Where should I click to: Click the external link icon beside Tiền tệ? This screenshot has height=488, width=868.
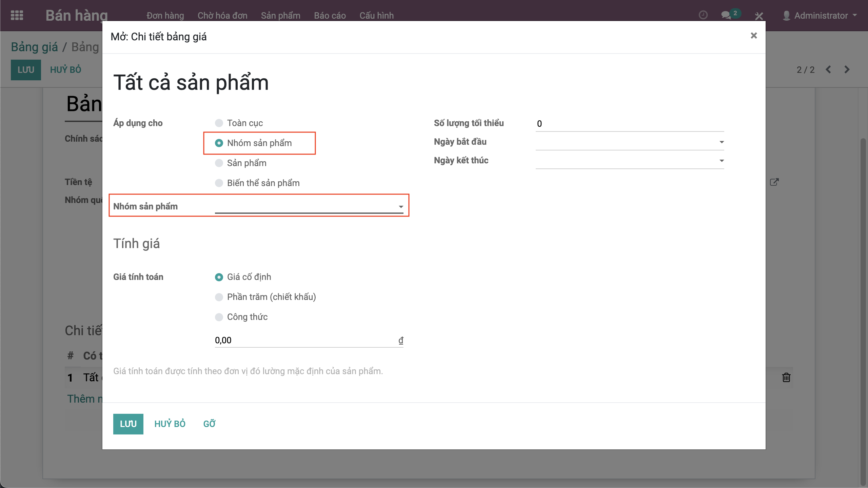(x=774, y=182)
